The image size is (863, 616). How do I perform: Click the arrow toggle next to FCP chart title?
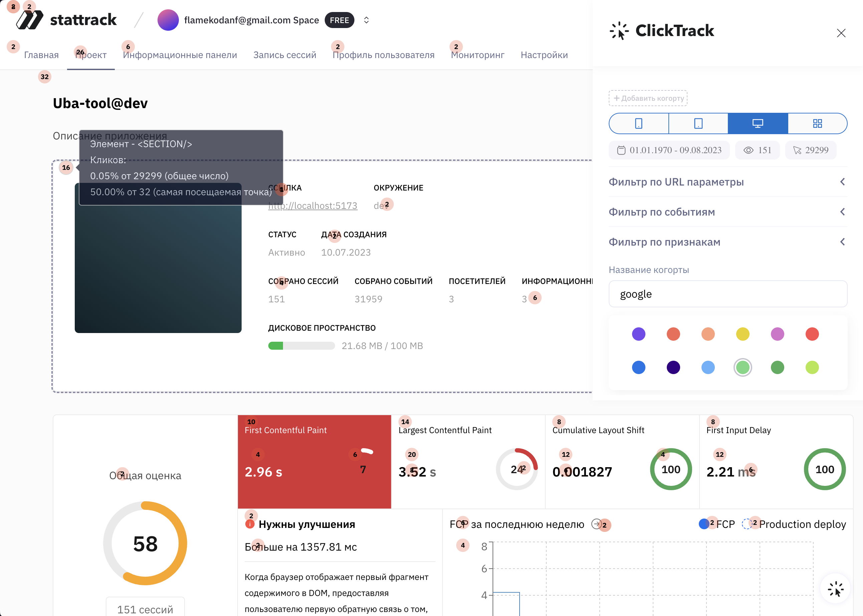(x=596, y=525)
